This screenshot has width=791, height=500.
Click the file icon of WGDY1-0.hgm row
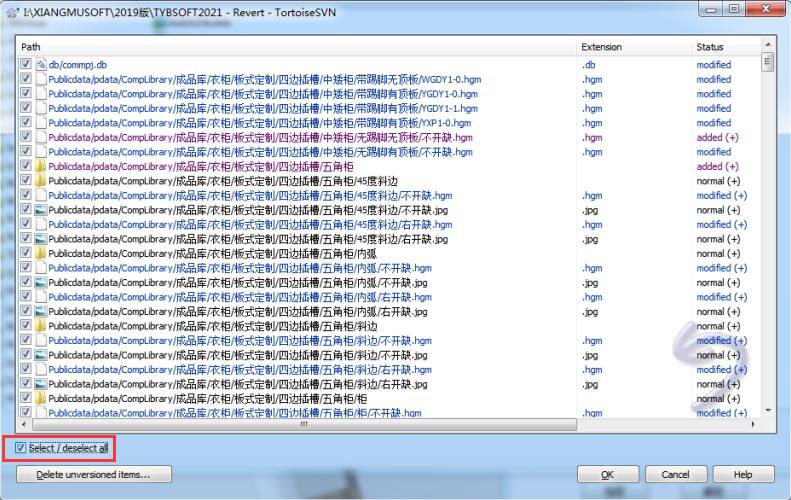click(x=41, y=79)
